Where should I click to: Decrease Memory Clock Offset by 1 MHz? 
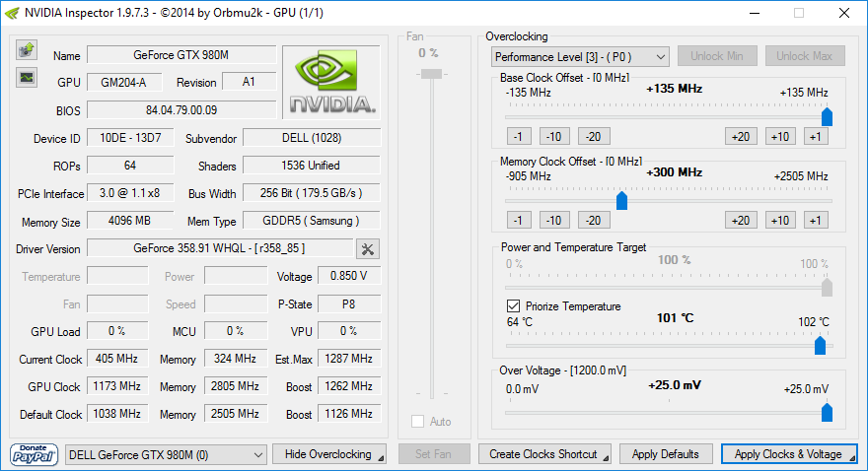(519, 220)
